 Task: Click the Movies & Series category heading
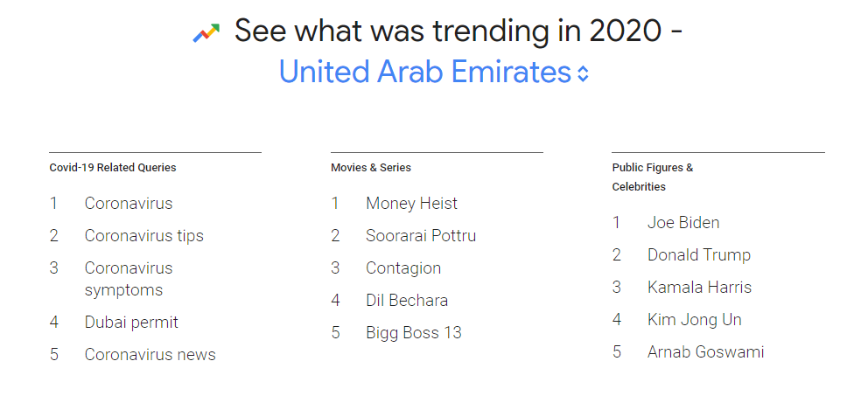click(x=371, y=168)
